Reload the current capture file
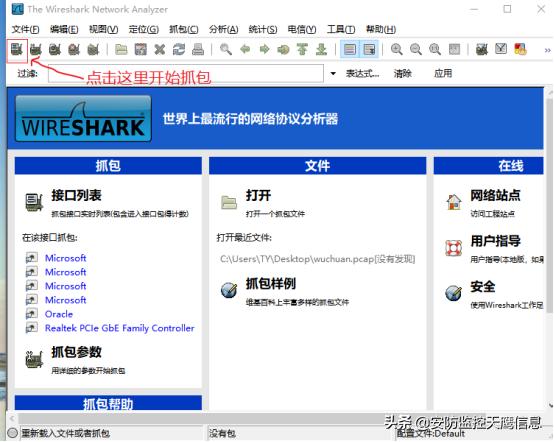 179,49
